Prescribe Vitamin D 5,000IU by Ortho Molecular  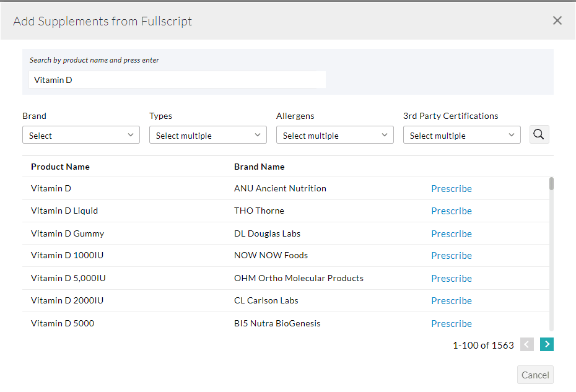point(452,278)
